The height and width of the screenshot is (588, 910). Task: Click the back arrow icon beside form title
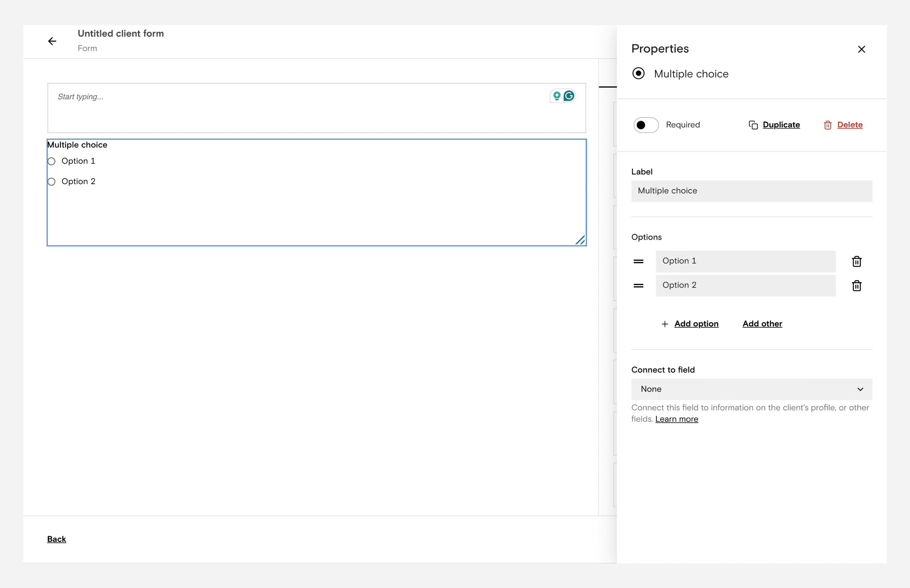tap(52, 41)
